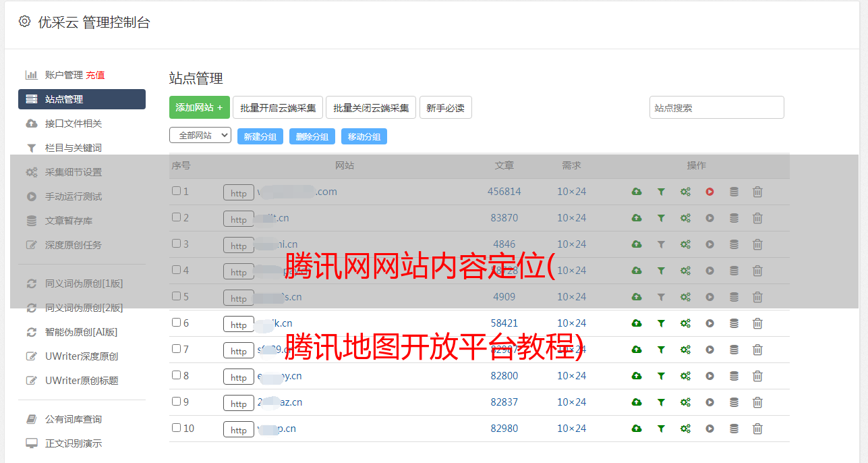Open the green filter icon in row 6
The image size is (868, 463).
coord(661,323)
